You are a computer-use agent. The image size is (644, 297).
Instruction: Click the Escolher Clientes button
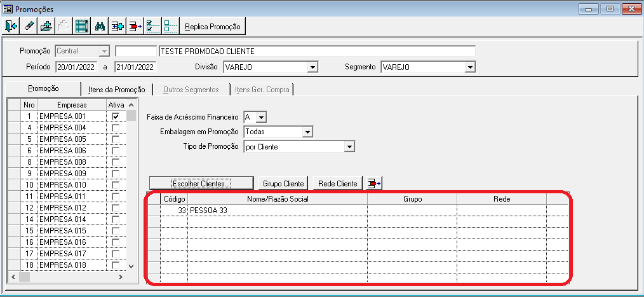click(x=201, y=183)
